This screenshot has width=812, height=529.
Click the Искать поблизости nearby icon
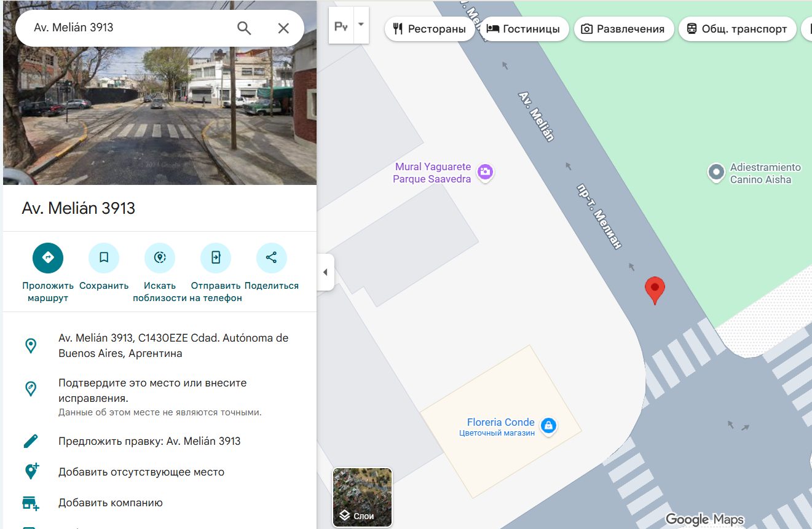click(160, 258)
